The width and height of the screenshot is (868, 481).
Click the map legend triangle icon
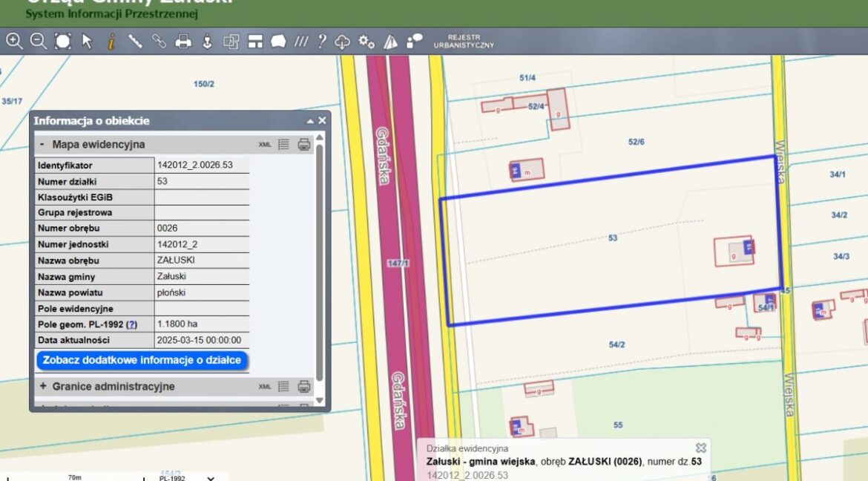tap(391, 42)
